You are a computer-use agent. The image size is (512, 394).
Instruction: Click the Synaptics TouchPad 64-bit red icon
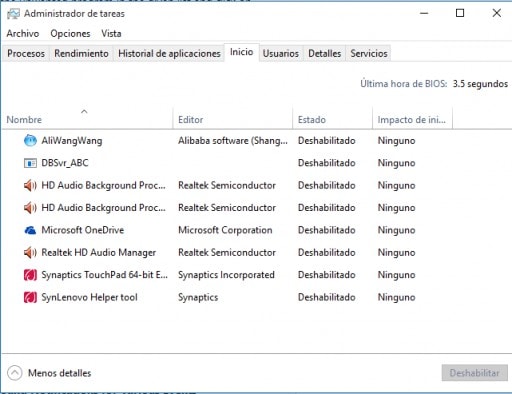pos(30,275)
